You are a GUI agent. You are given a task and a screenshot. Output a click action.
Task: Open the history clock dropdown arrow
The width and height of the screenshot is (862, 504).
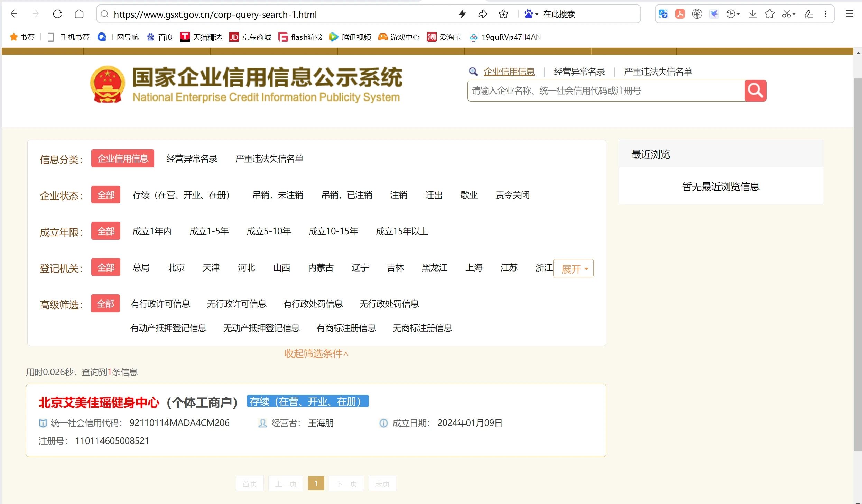pos(738,14)
